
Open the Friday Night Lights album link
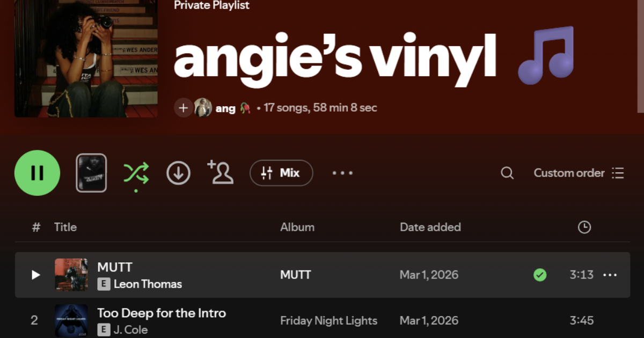[328, 320]
